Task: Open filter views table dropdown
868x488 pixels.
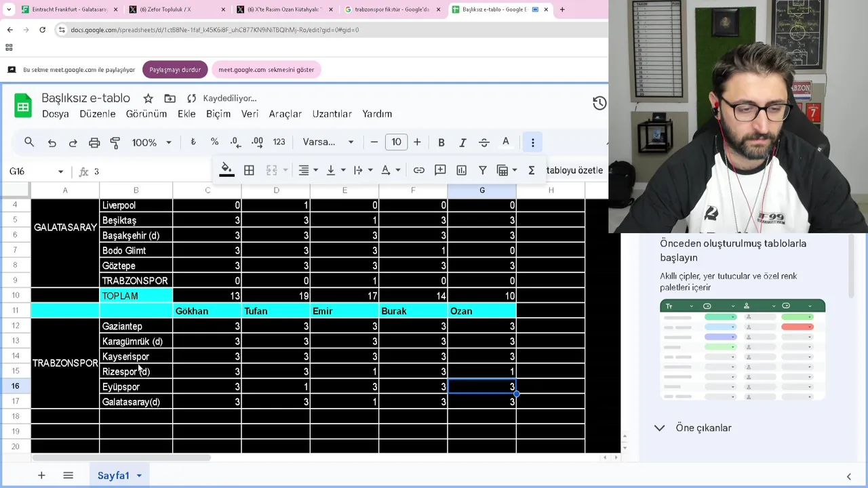Action: 507,170
